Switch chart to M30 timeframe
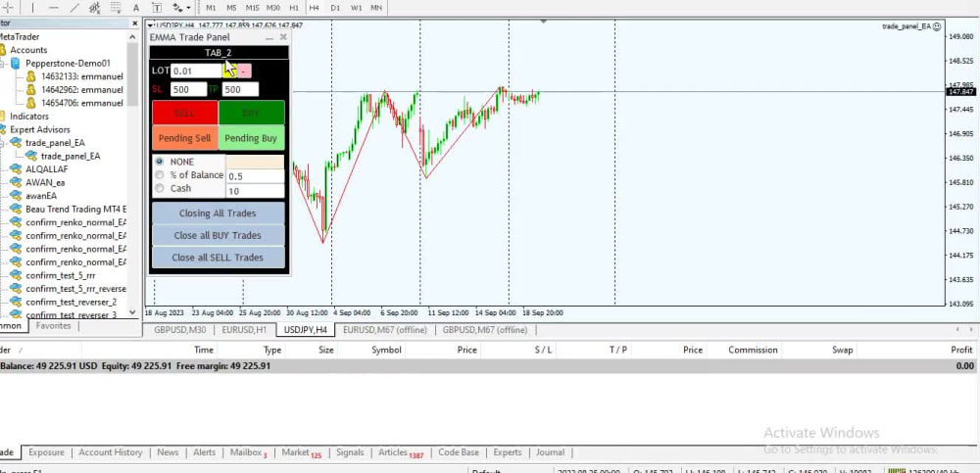 [x=273, y=8]
